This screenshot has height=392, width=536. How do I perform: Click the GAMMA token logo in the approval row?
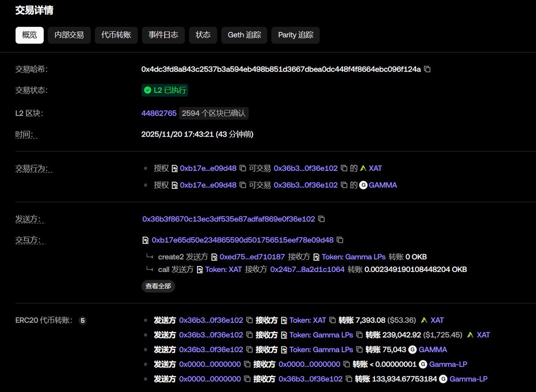pos(363,185)
